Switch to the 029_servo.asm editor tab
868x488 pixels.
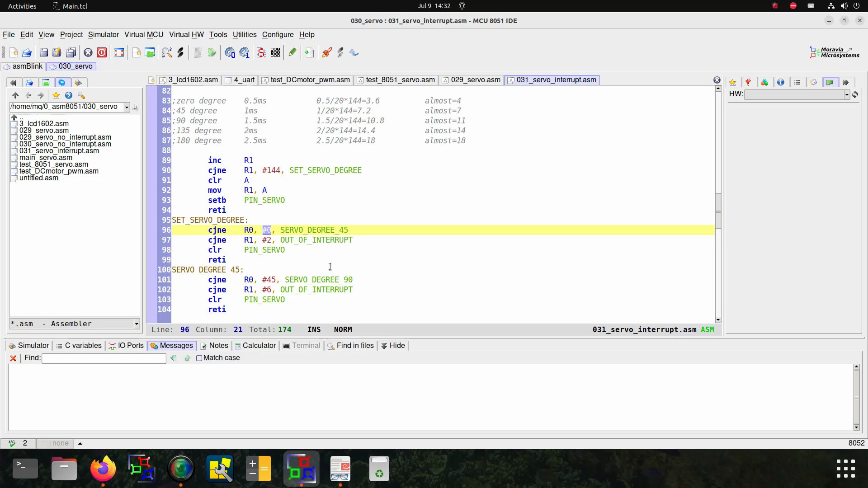[475, 80]
